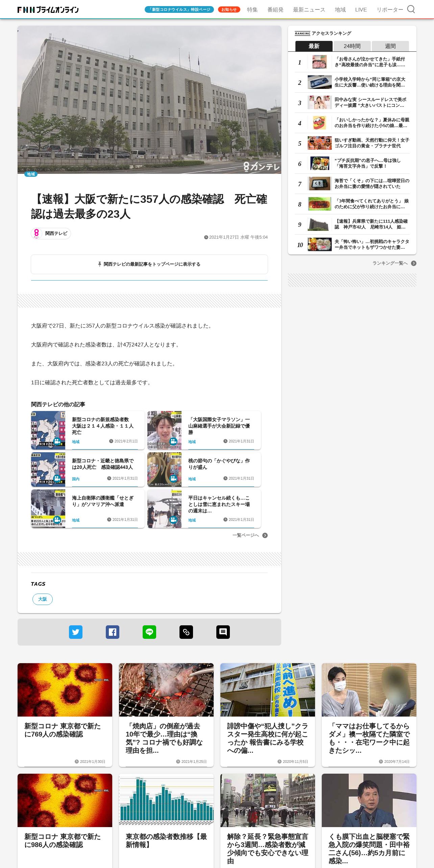Click 国内 category on 近畿と徳島県 article
This screenshot has height=868, width=434.
(x=76, y=479)
